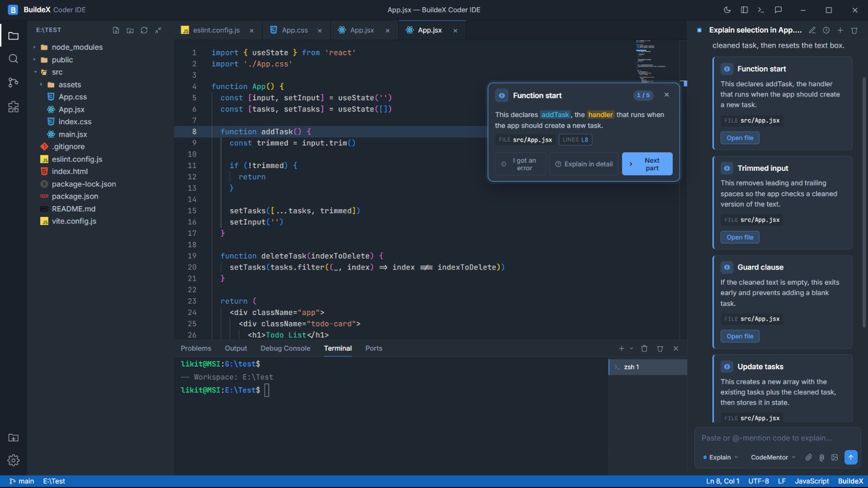Click the main branch in status bar

pos(22,481)
